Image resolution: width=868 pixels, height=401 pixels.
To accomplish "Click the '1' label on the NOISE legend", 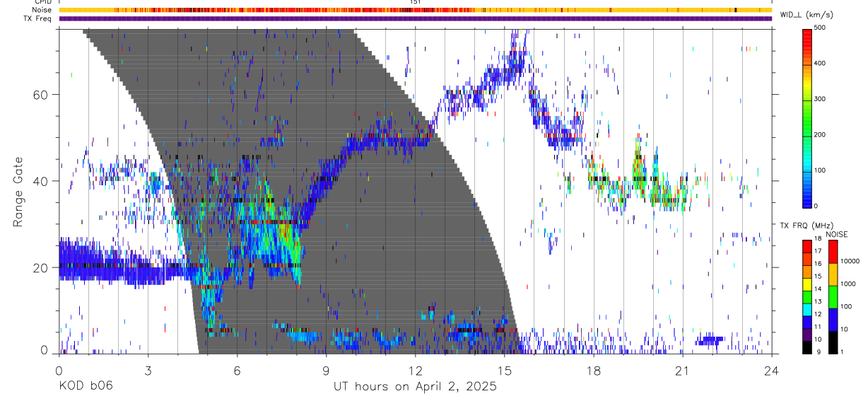I will [x=843, y=352].
